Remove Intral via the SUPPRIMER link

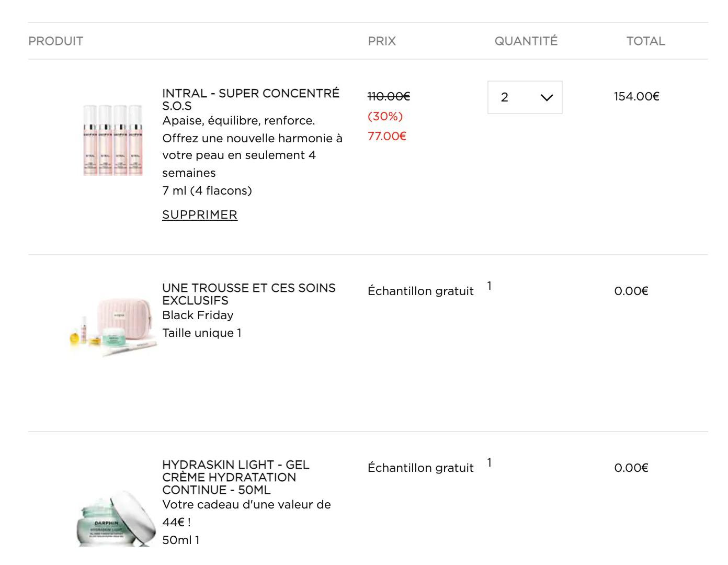200,214
